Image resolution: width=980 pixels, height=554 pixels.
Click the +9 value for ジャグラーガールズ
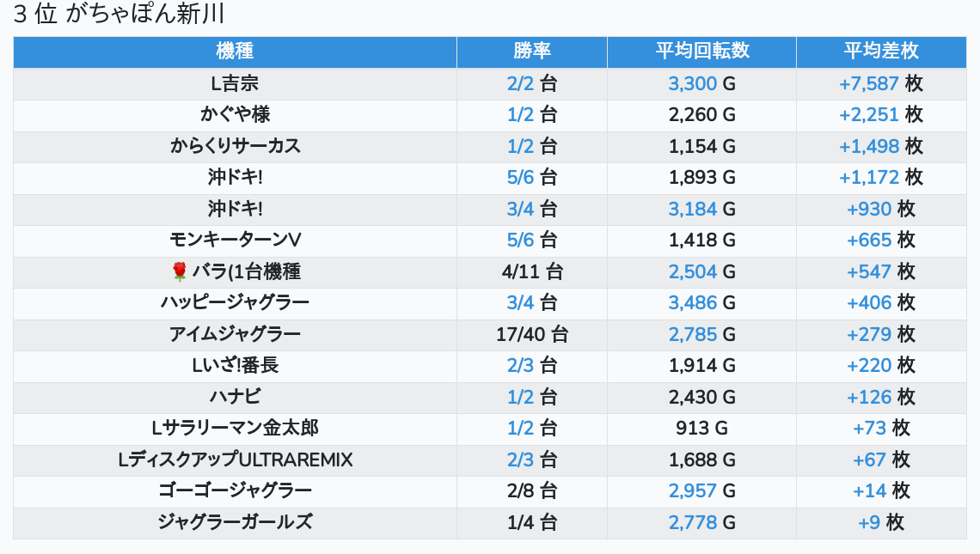tap(868, 522)
